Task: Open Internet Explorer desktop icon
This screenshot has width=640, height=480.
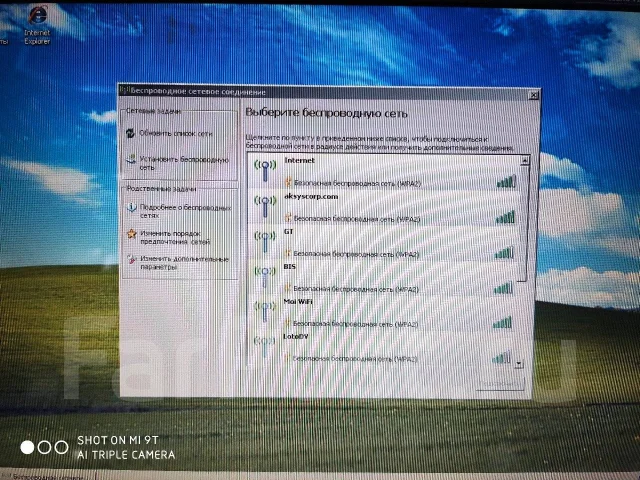Action: pyautogui.click(x=37, y=25)
